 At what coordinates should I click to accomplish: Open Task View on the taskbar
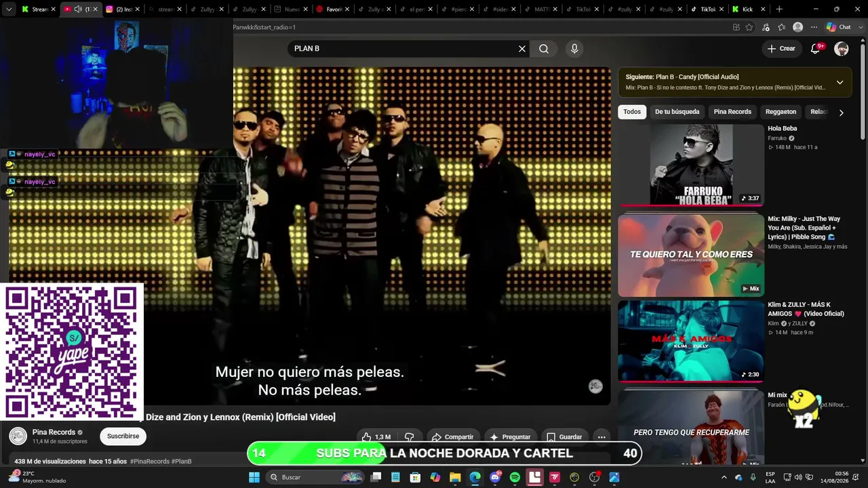point(376,477)
